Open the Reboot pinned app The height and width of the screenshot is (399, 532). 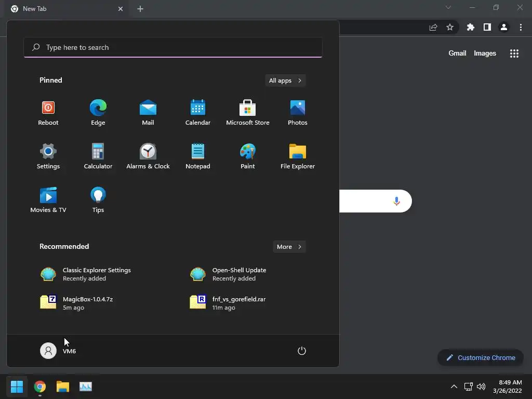(x=48, y=113)
